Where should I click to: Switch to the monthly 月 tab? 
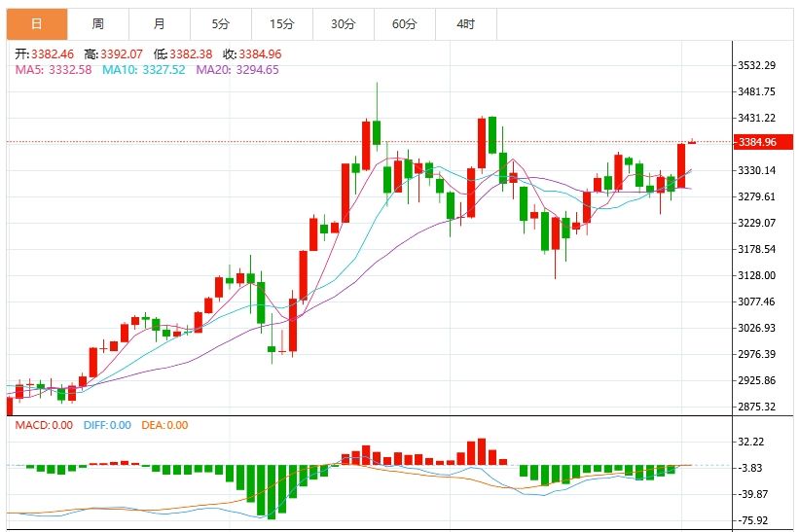click(x=160, y=24)
